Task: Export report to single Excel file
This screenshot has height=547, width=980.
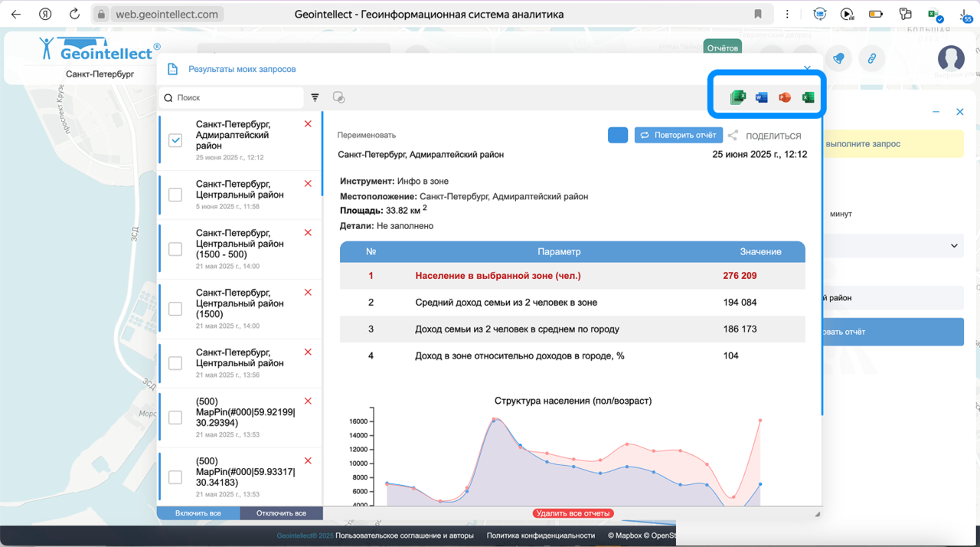Action: coord(808,97)
